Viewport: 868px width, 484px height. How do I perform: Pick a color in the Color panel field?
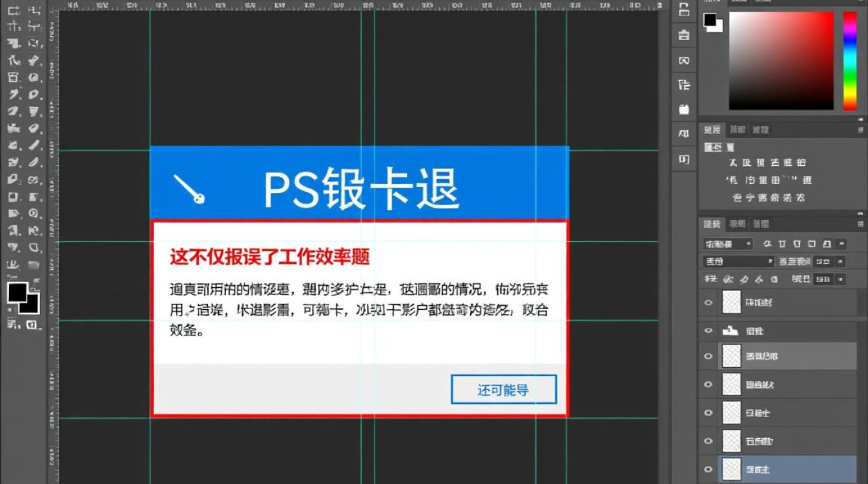tap(781, 61)
